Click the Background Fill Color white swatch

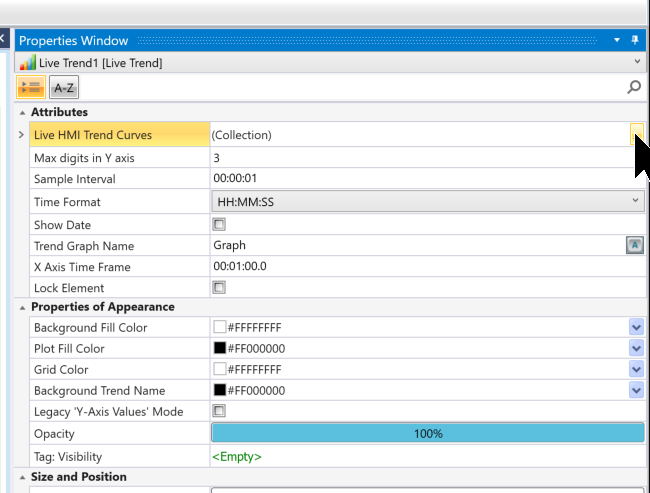point(219,327)
